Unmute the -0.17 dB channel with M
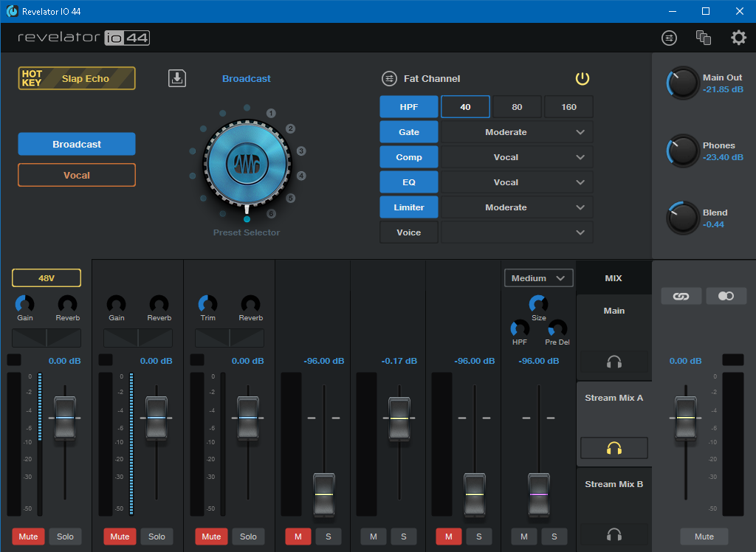This screenshot has width=756, height=552. pyautogui.click(x=374, y=537)
